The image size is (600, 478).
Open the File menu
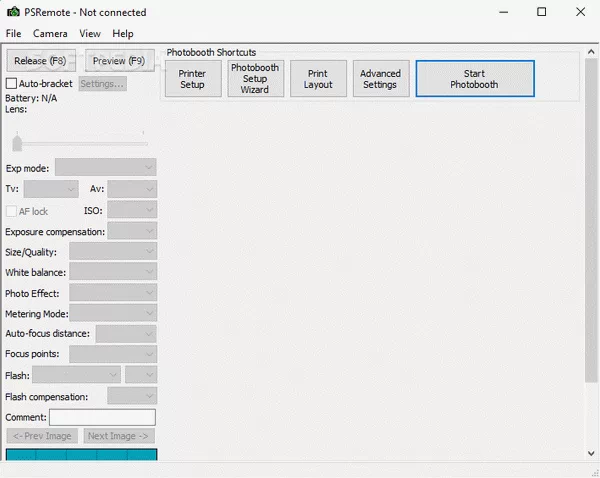coord(13,34)
